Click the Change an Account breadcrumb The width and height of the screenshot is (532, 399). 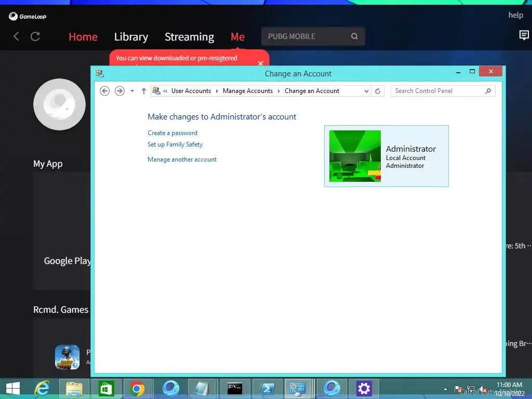(312, 91)
